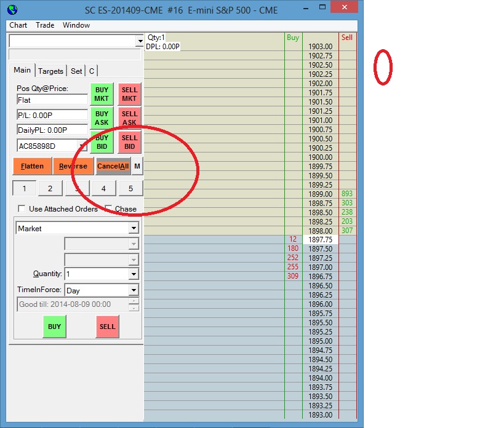Viewport: 504px width, 428px height.
Task: Select quantity preset button 4
Action: click(103, 188)
